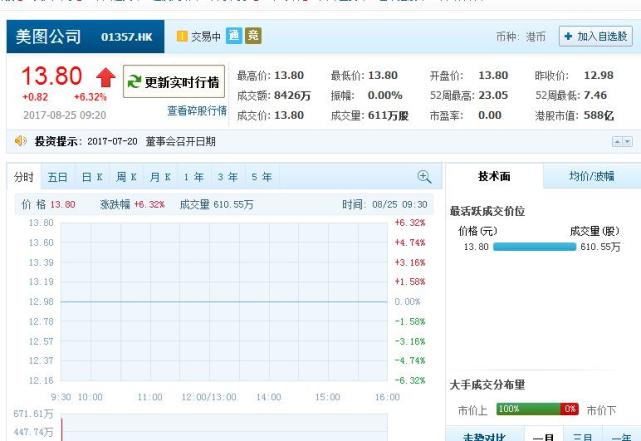Switch to 周K chart tab

pos(126,177)
